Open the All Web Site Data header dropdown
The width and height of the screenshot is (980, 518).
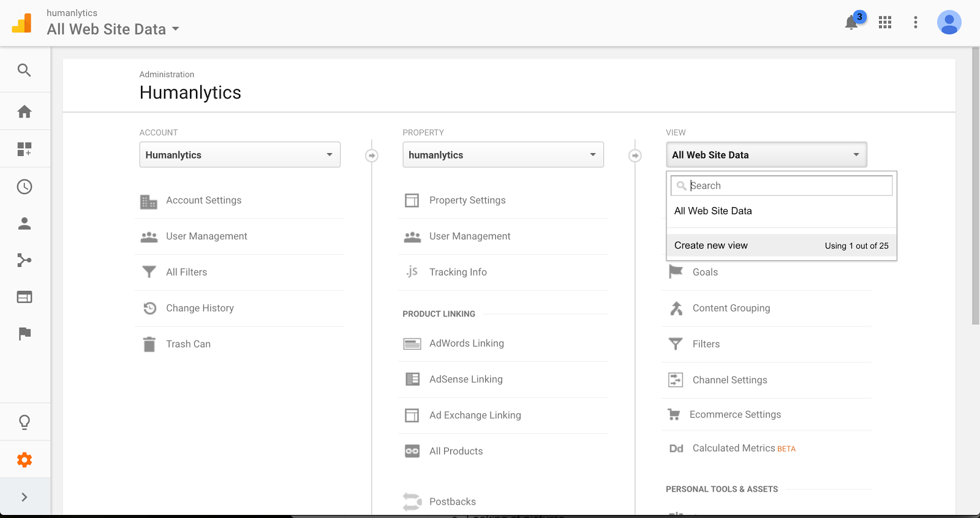click(x=113, y=29)
